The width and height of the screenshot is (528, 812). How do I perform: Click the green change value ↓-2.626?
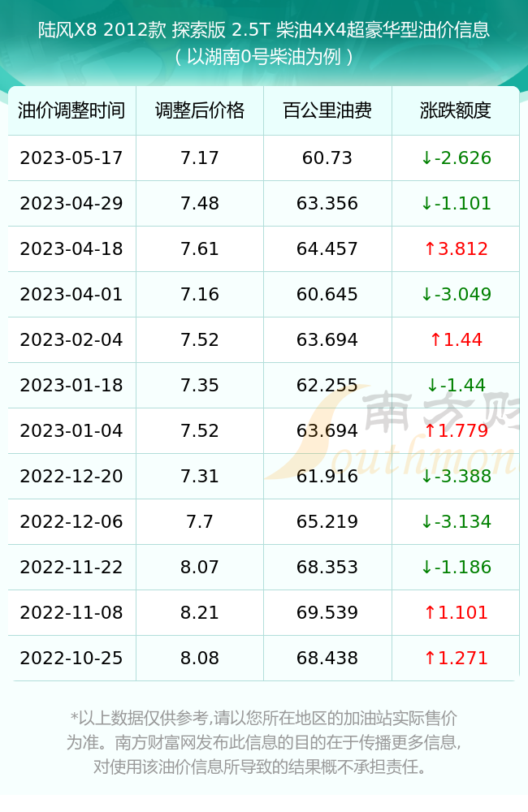[456, 158]
